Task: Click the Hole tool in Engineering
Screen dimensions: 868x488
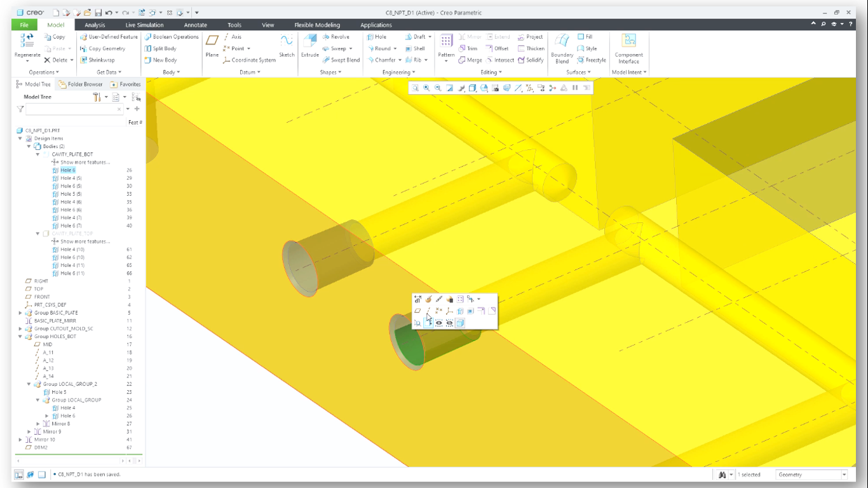Action: tap(376, 37)
